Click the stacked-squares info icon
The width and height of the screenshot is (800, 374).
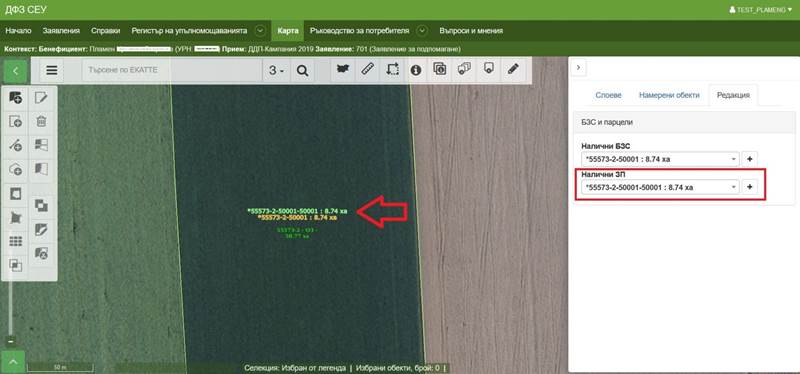(x=440, y=69)
